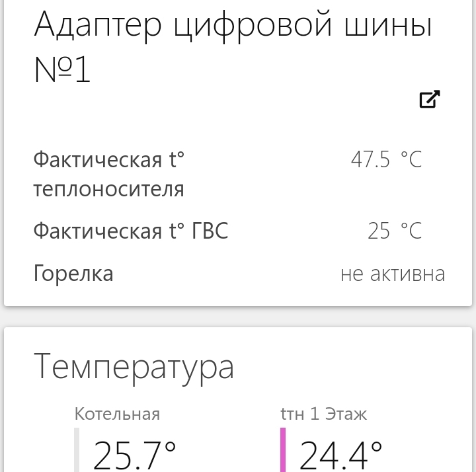Viewport: 476px width, 472px height.
Task: Click the 24.4° first floor temperature reading
Action: [x=340, y=455]
